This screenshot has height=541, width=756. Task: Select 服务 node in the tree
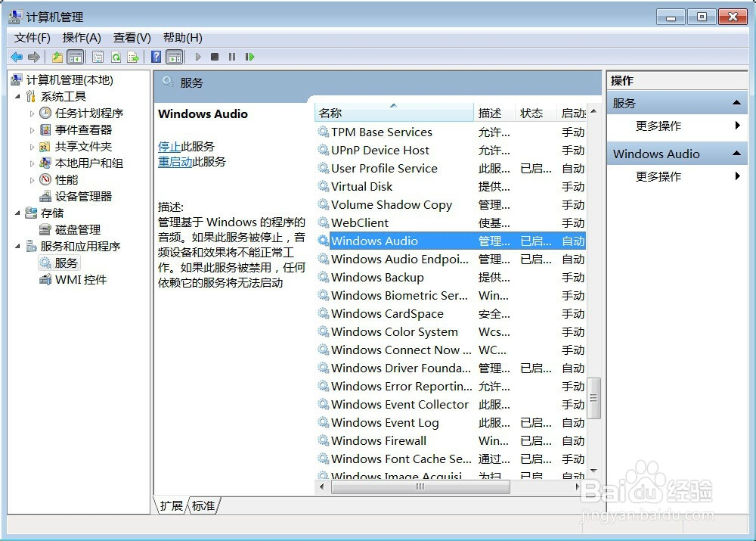(66, 263)
